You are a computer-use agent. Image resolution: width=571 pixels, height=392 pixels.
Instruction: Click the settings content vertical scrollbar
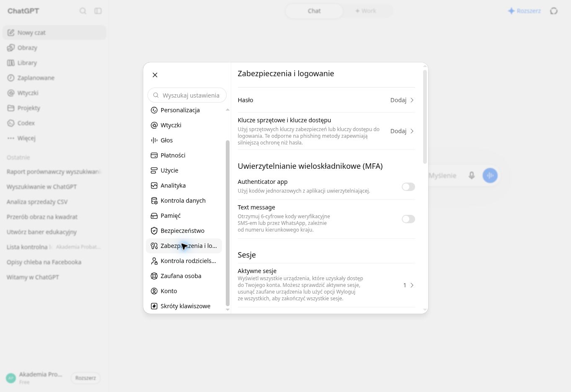click(x=425, y=117)
